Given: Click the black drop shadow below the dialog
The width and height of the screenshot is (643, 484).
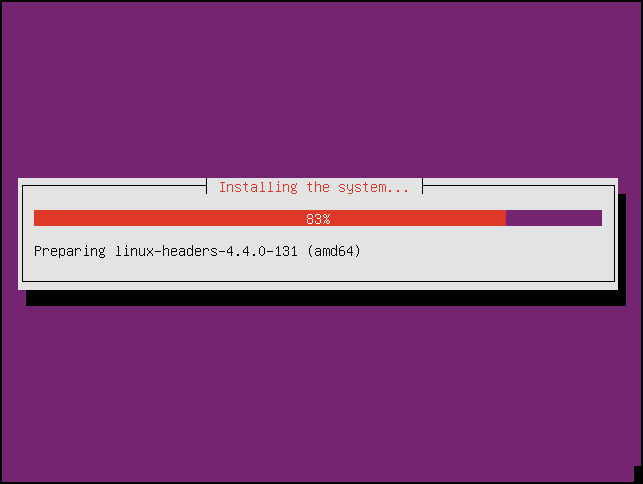Looking at the screenshot, I should point(326,298).
